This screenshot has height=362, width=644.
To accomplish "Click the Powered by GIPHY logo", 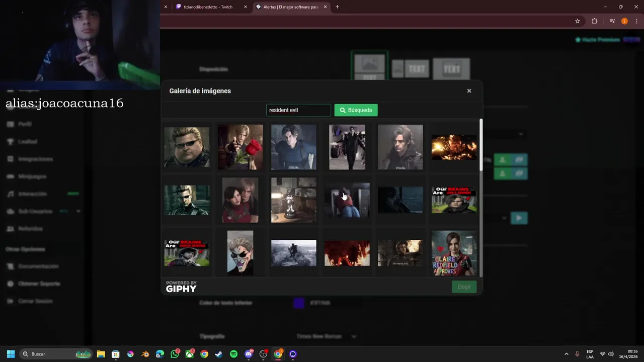I will point(181,287).
